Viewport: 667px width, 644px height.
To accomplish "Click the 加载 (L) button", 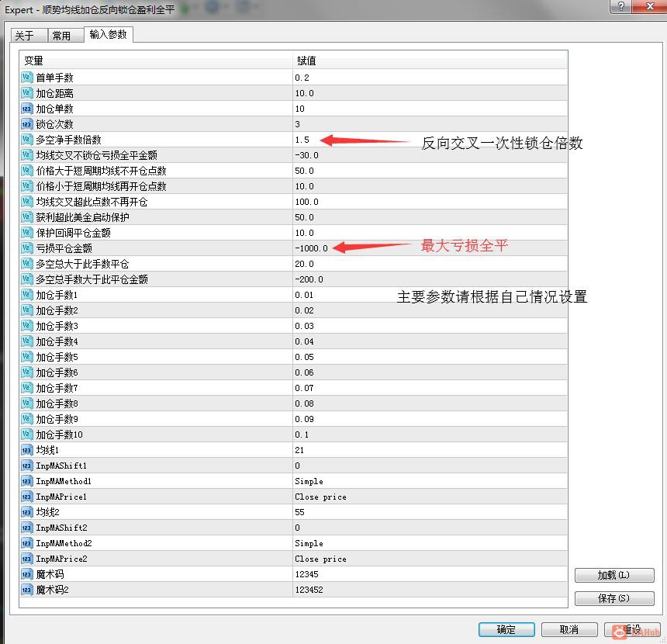I will [x=613, y=575].
